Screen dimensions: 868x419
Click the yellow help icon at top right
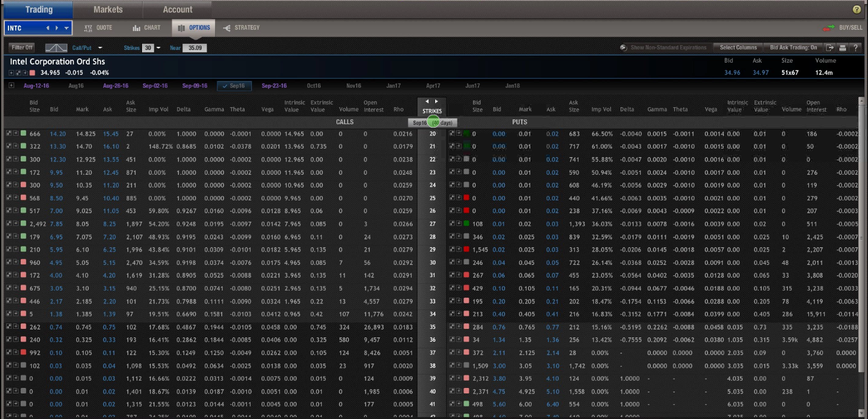click(856, 10)
